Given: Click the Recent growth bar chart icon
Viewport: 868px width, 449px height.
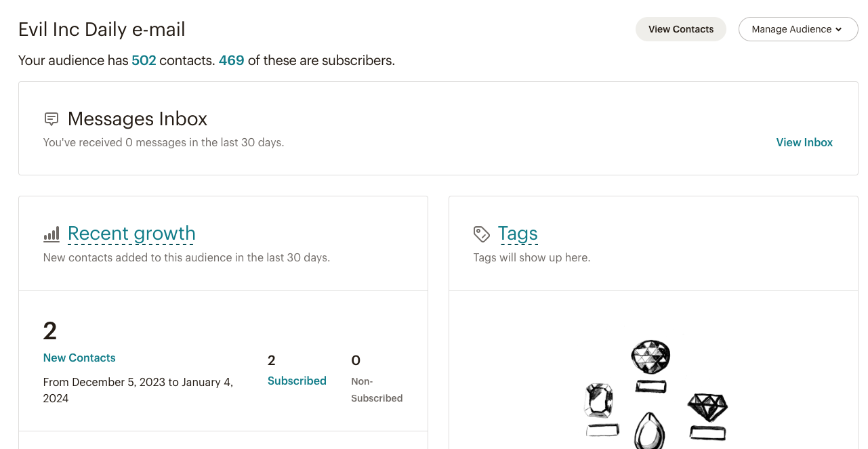Looking at the screenshot, I should (51, 234).
